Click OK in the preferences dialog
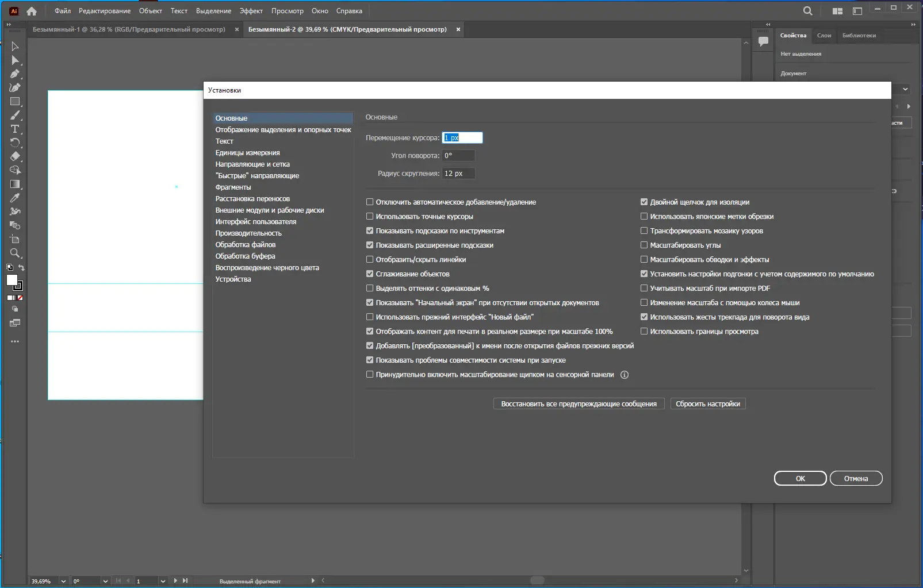The width and height of the screenshot is (923, 588). pos(801,478)
